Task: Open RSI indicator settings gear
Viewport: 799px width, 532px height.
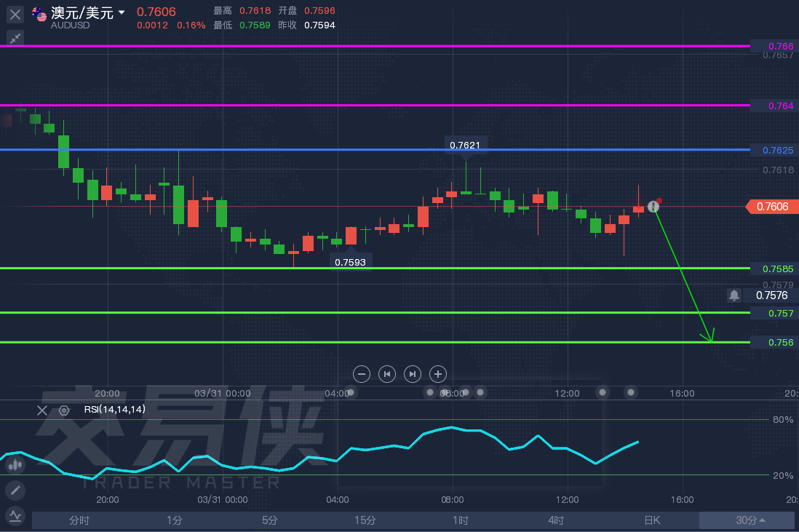Action: point(64,410)
